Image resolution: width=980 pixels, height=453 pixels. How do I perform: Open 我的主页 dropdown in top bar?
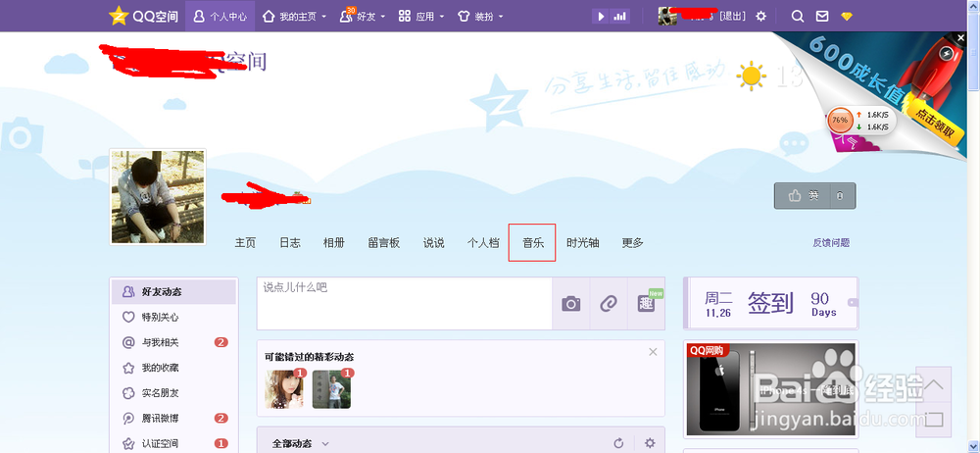click(294, 17)
